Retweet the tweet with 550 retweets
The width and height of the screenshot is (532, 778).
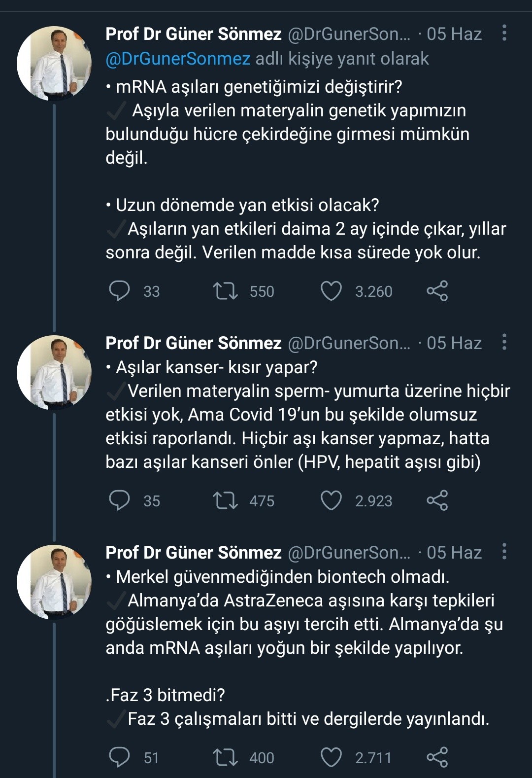click(225, 290)
